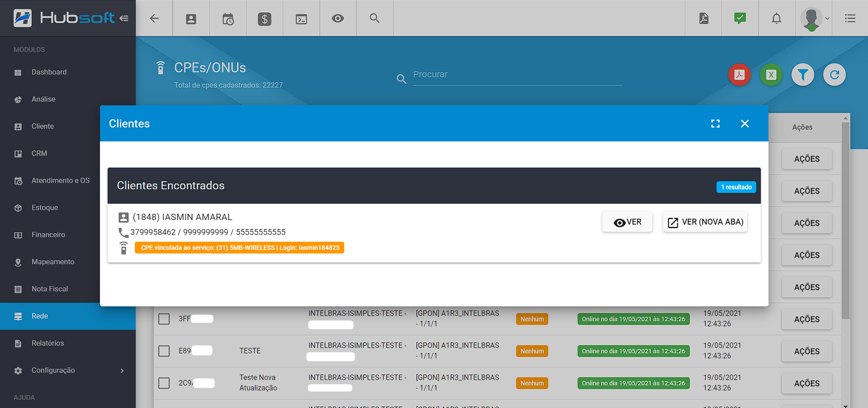Check the box for row E89
Screen dimensions: 868x408
point(164,351)
